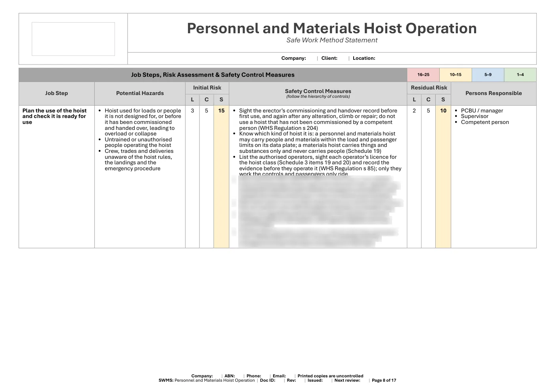
Task: Click the "Company:" field in the header
Action: pos(294,58)
